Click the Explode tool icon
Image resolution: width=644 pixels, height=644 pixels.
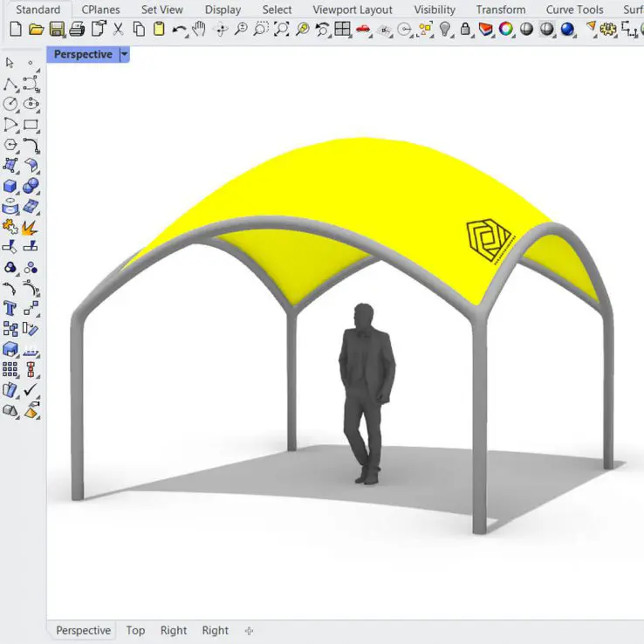(31, 227)
